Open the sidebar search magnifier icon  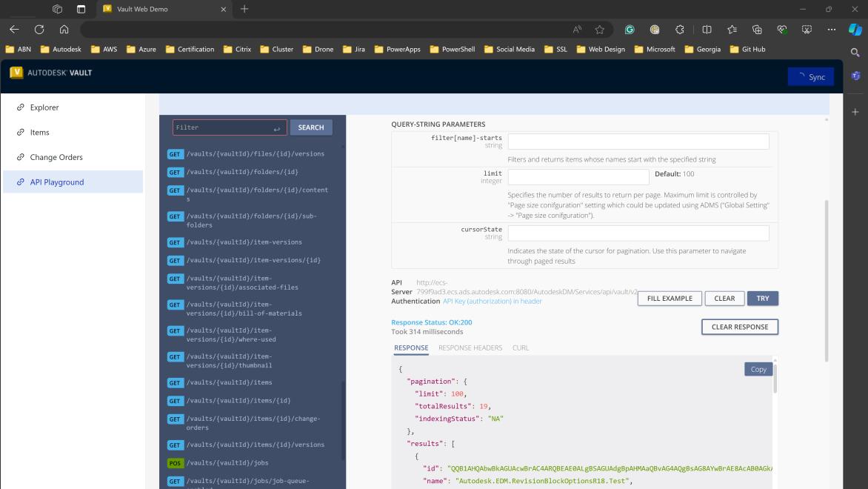click(855, 53)
